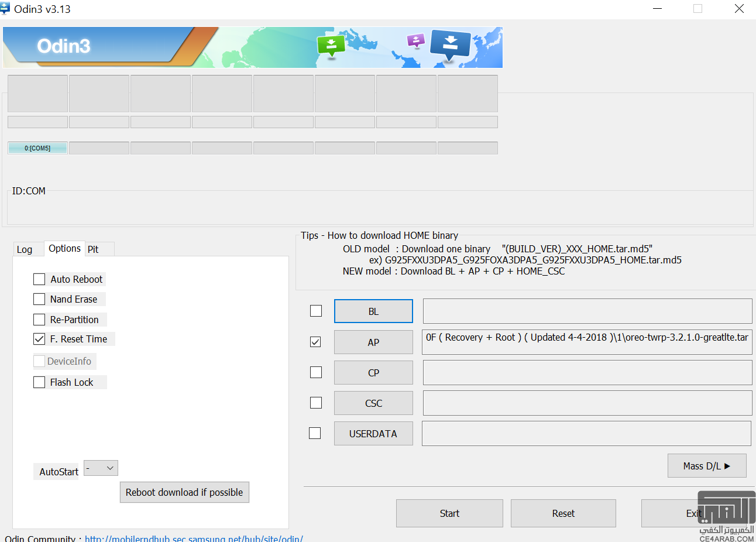Click the CSC file browse button
Image resolution: width=756 pixels, height=542 pixels.
click(x=373, y=403)
